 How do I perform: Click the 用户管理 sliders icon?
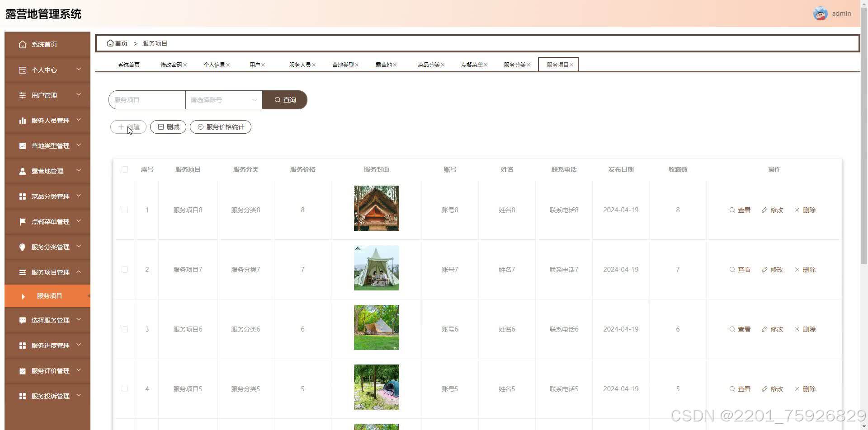pos(23,95)
